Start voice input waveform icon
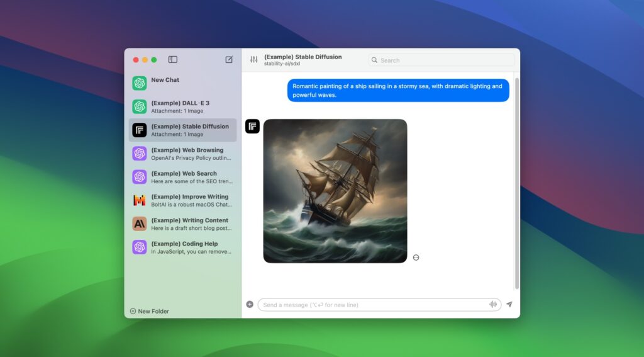This screenshot has width=644, height=357. click(x=493, y=304)
